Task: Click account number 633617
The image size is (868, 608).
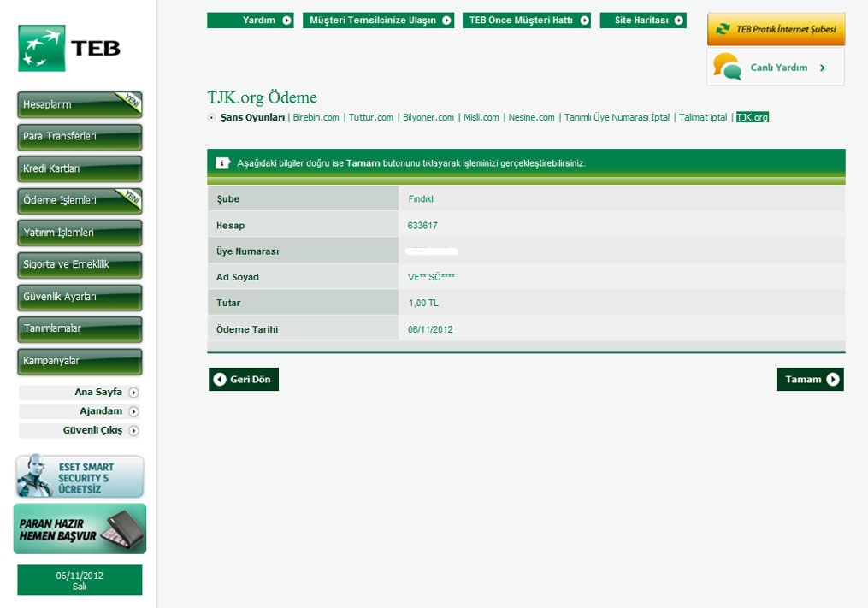Action: click(x=422, y=226)
